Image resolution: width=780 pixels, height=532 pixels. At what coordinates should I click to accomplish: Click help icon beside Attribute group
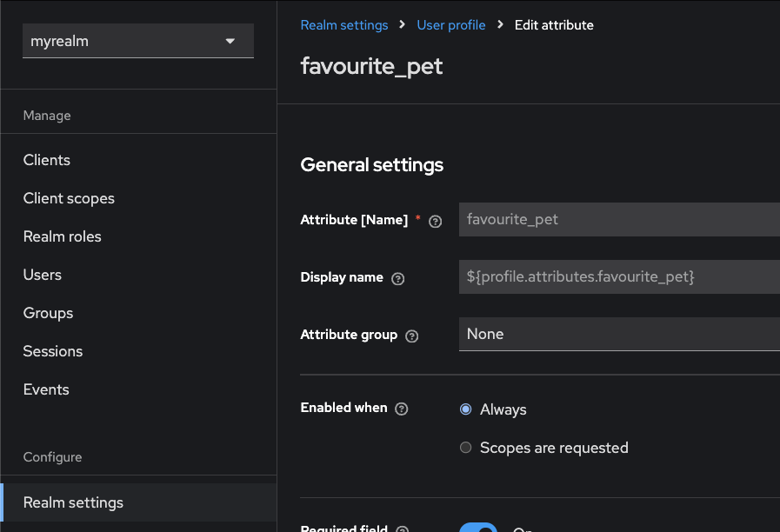412,336
